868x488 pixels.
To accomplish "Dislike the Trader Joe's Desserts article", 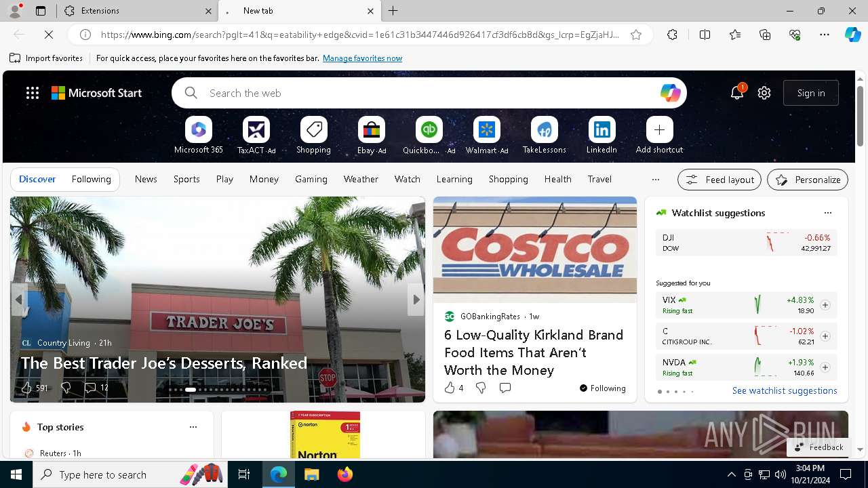I will tap(66, 388).
